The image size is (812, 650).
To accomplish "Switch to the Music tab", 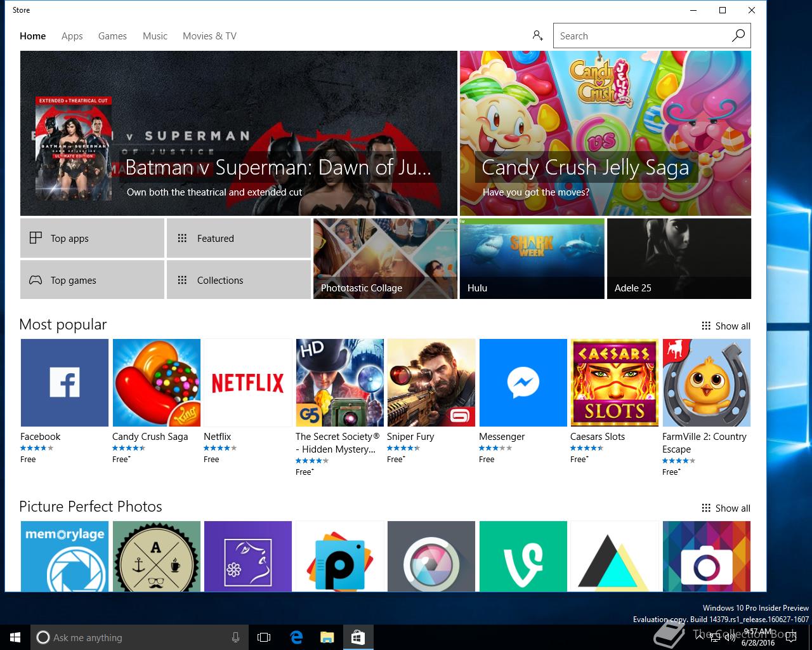I will tap(155, 36).
